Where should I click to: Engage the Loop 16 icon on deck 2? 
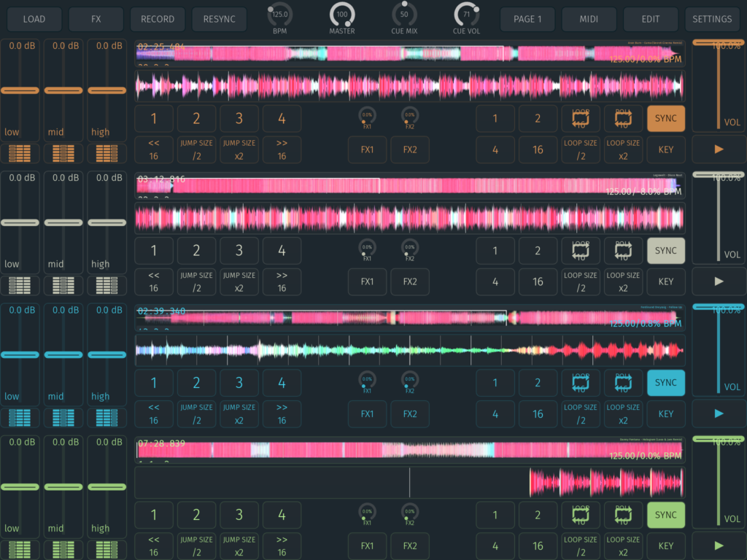pos(581,250)
